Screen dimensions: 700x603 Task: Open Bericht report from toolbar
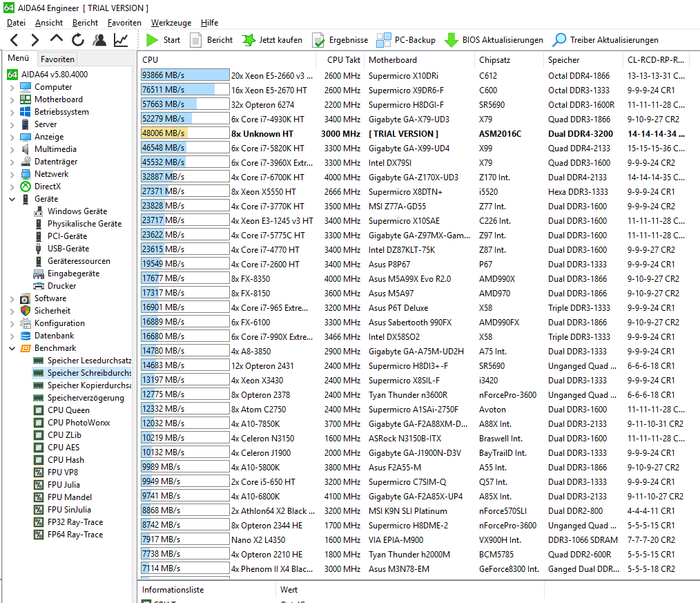pos(211,40)
